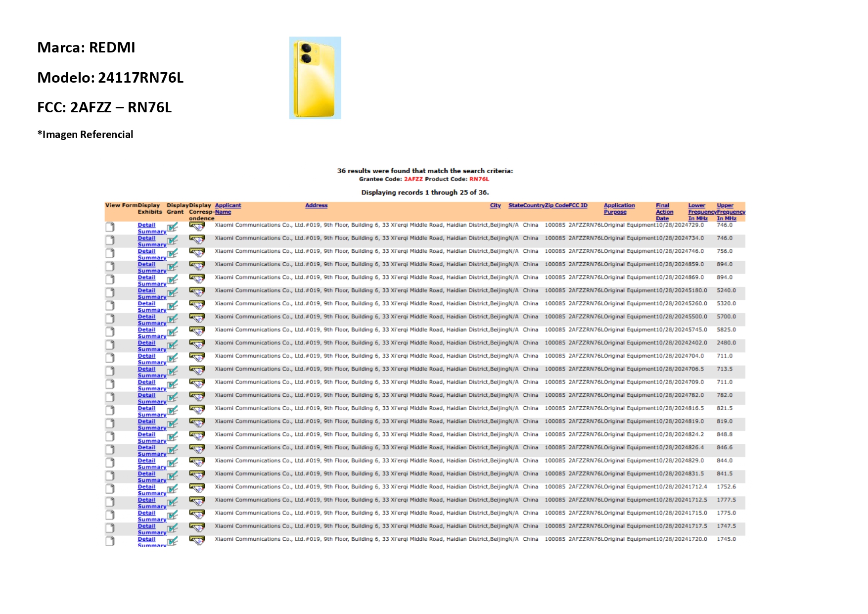Sort by Final Action Date header
Image resolution: width=868 pixels, height=614 pixels.
coord(664,212)
